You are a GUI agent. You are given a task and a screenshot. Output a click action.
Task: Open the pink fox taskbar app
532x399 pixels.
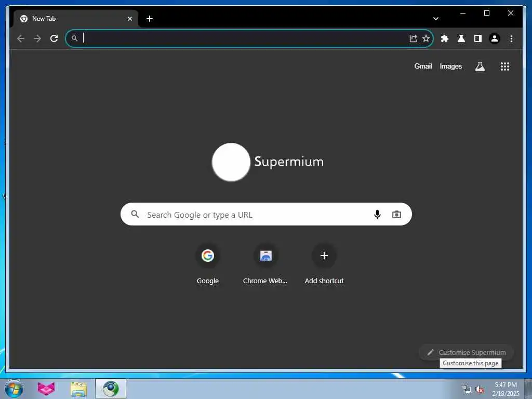click(x=46, y=389)
